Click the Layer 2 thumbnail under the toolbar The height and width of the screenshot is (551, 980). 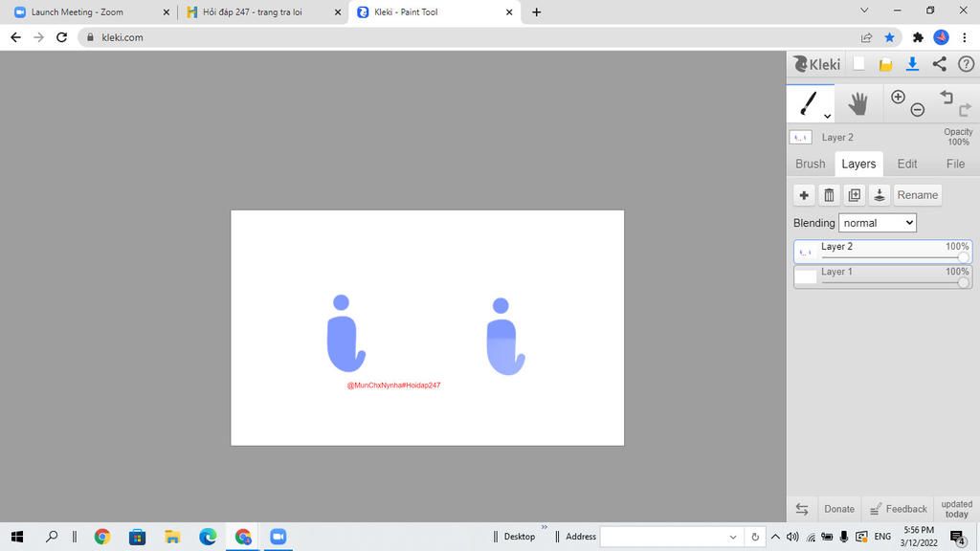click(x=801, y=138)
